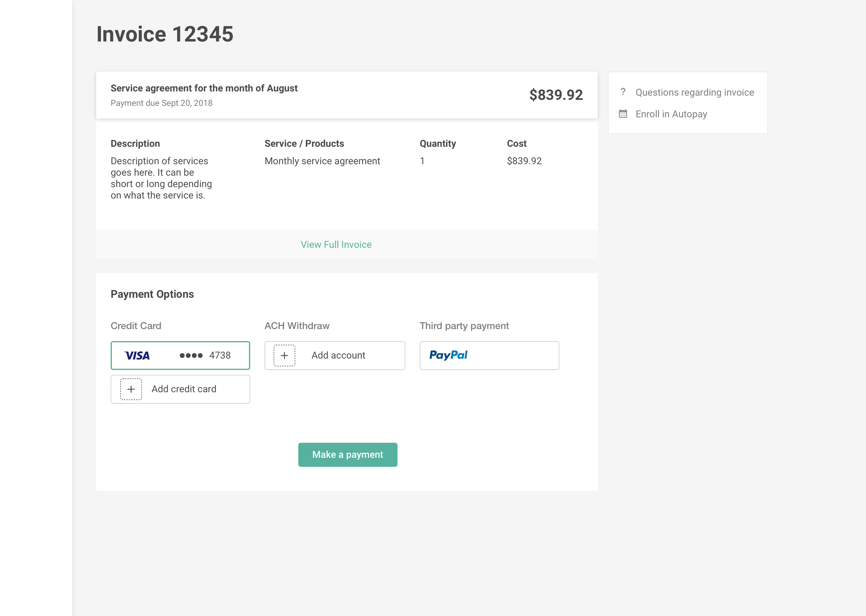Click the $839.92 total in header
This screenshot has width=866, height=616.
556,95
